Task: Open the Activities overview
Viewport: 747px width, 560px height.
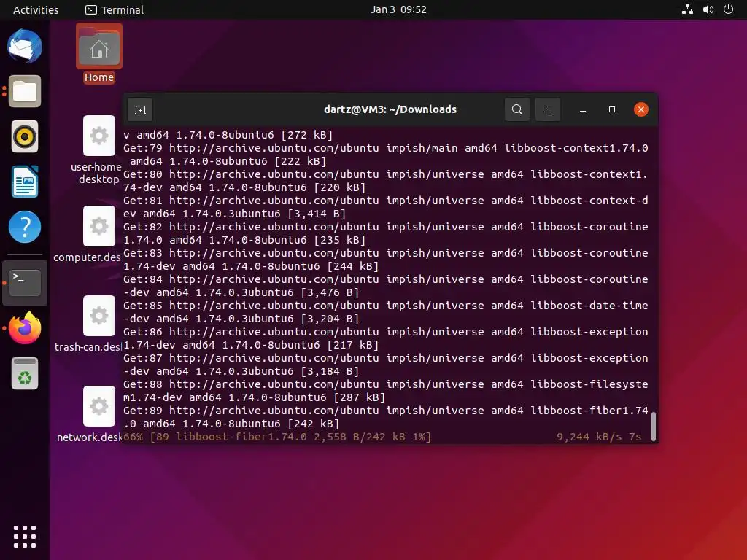Action: tap(36, 9)
